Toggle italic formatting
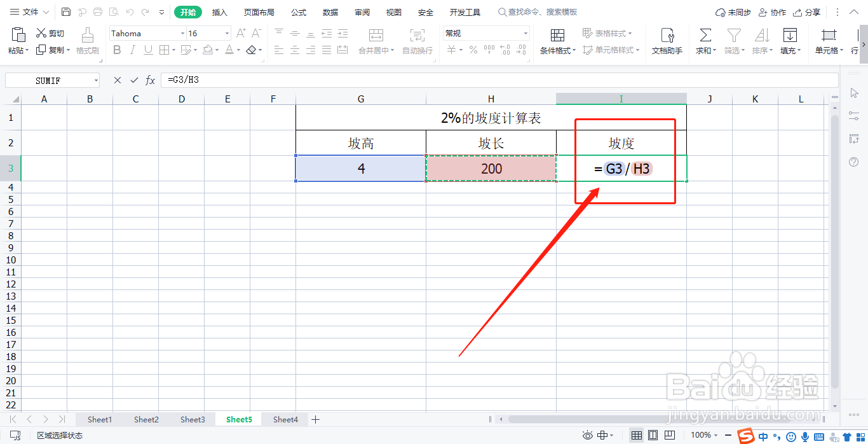868x444 pixels. (x=132, y=50)
